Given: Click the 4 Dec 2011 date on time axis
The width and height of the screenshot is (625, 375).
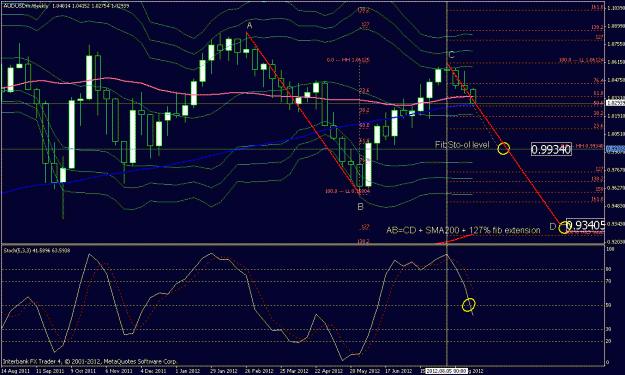Looking at the screenshot, I should point(153,371).
